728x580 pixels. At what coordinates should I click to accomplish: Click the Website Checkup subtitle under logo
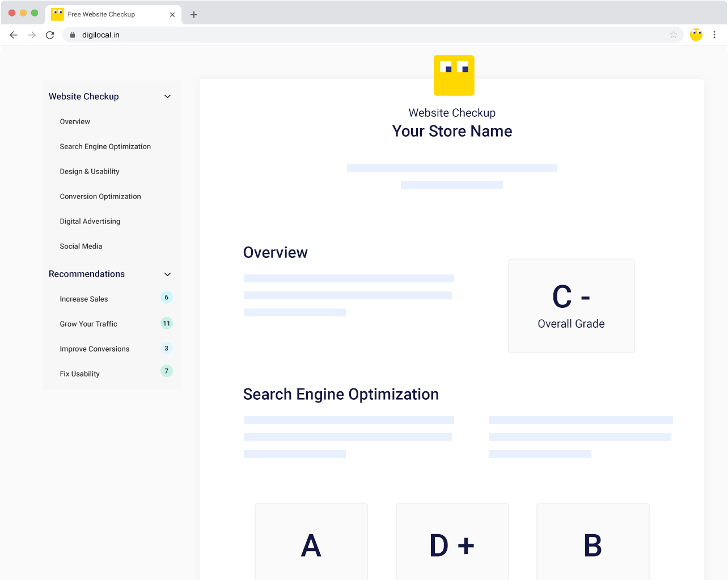click(452, 113)
